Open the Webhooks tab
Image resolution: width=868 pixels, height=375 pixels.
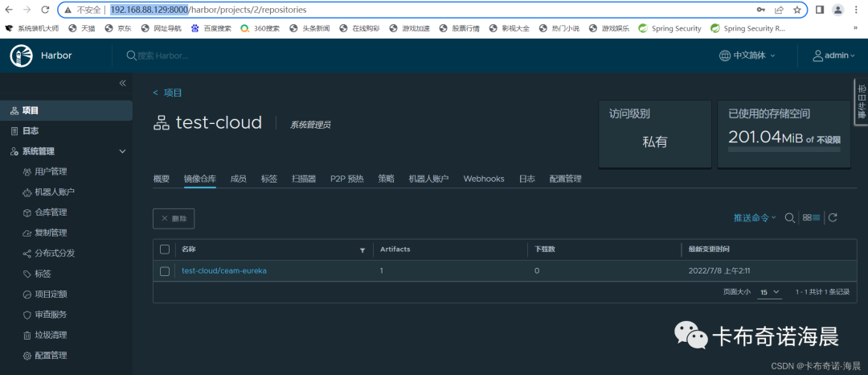coord(484,179)
